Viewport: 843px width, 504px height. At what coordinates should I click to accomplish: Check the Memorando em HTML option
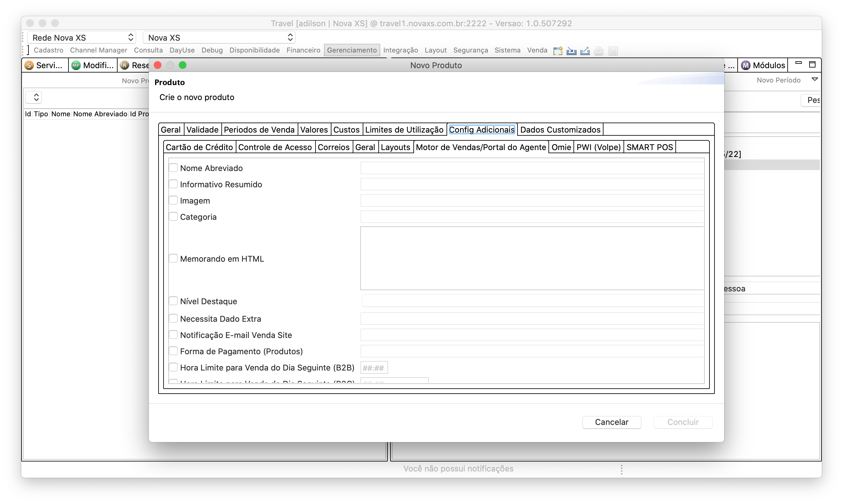point(173,259)
